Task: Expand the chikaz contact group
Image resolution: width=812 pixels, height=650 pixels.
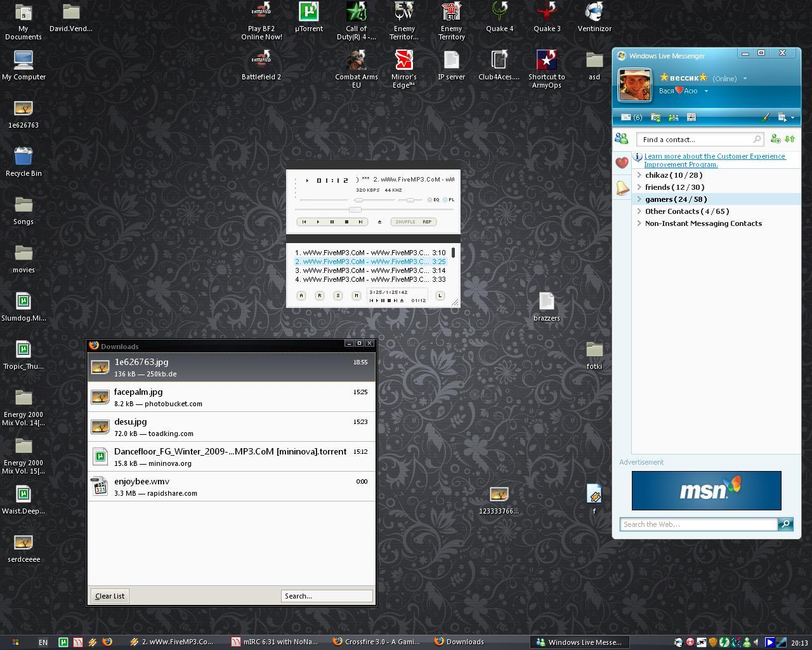Action: pos(639,175)
